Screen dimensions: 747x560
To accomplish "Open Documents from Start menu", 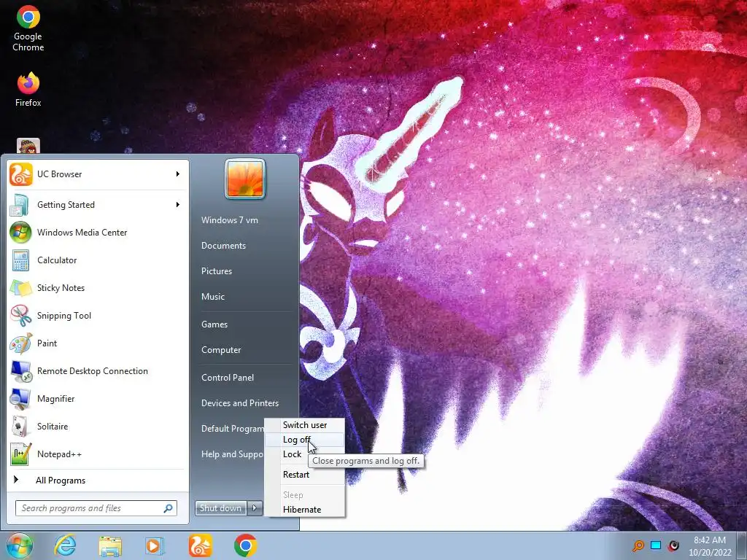I will [223, 246].
